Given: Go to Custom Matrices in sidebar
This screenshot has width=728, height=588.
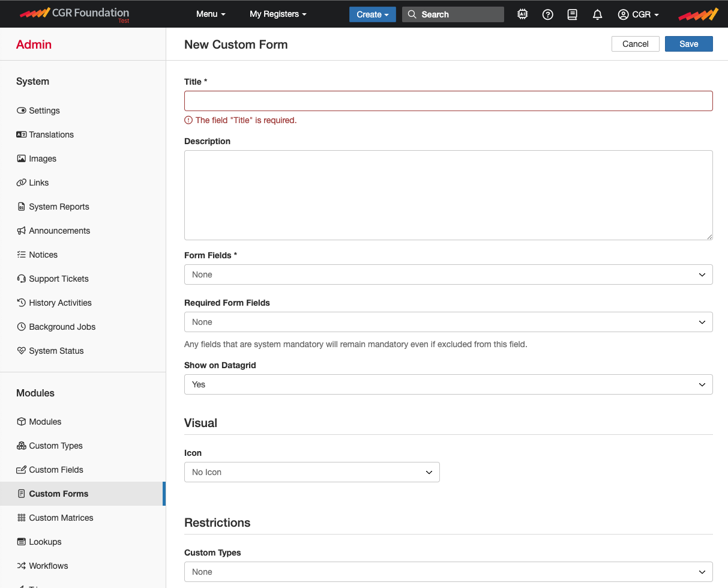Looking at the screenshot, I should pyautogui.click(x=61, y=518).
